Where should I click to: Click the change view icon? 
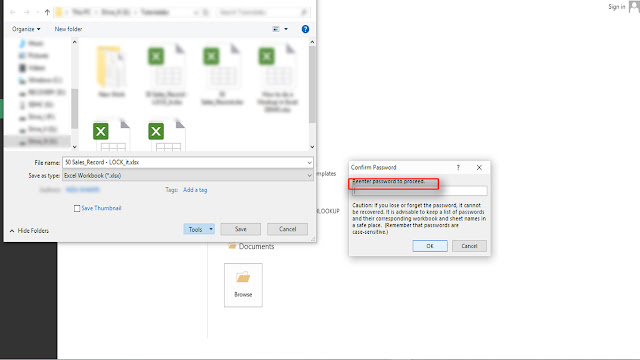[x=276, y=29]
